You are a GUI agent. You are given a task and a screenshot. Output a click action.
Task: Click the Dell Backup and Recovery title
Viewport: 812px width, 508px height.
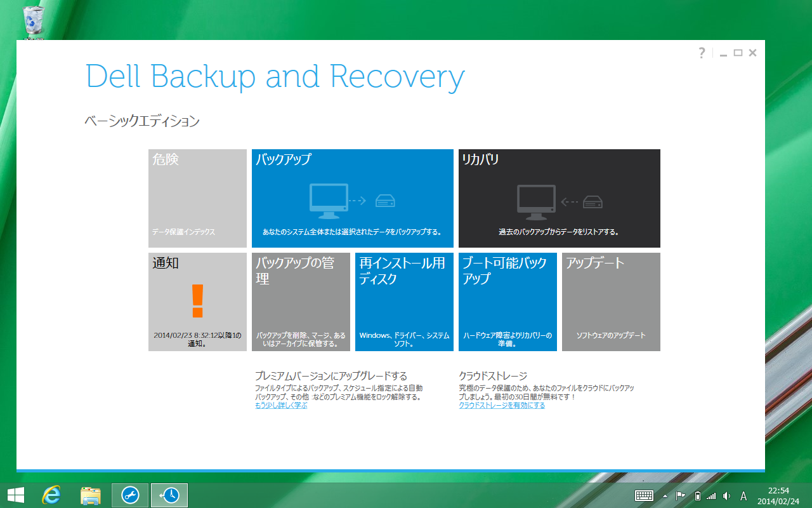click(x=275, y=77)
